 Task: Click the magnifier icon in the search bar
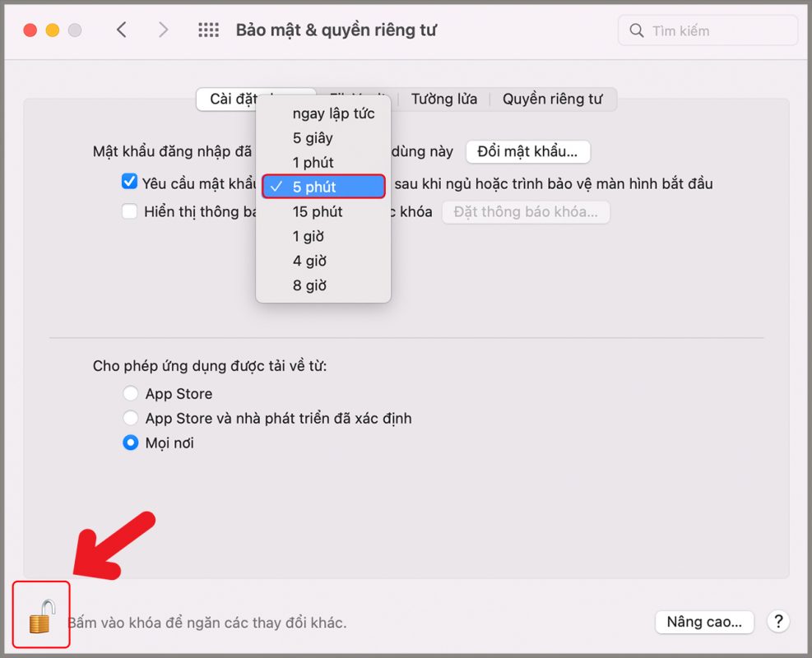click(636, 30)
